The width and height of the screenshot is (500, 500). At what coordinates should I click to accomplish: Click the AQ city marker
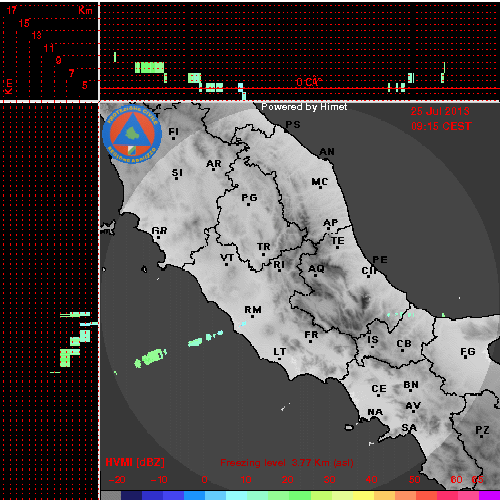[316, 275]
